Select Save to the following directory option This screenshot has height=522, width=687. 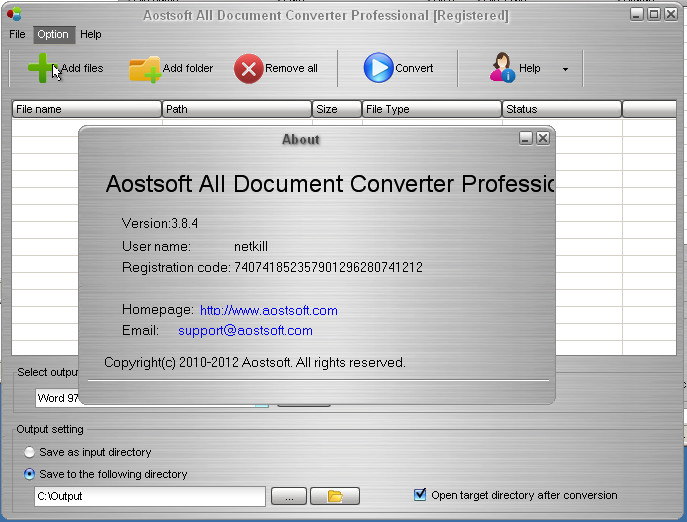29,474
